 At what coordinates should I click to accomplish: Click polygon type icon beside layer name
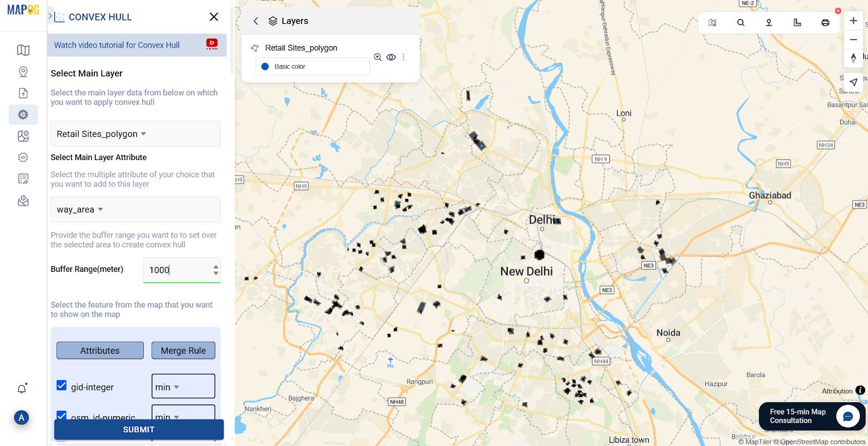click(254, 48)
